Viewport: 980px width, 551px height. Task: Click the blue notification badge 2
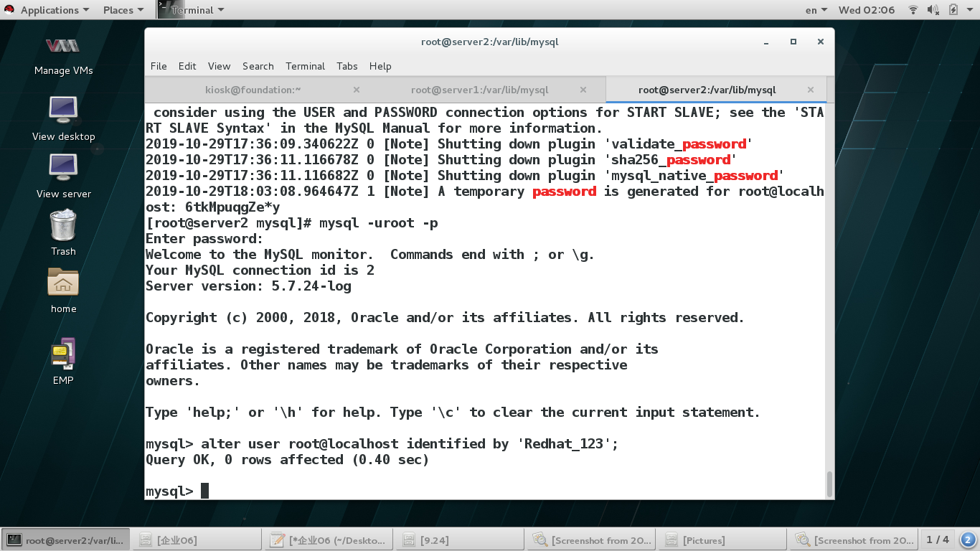[x=968, y=540]
